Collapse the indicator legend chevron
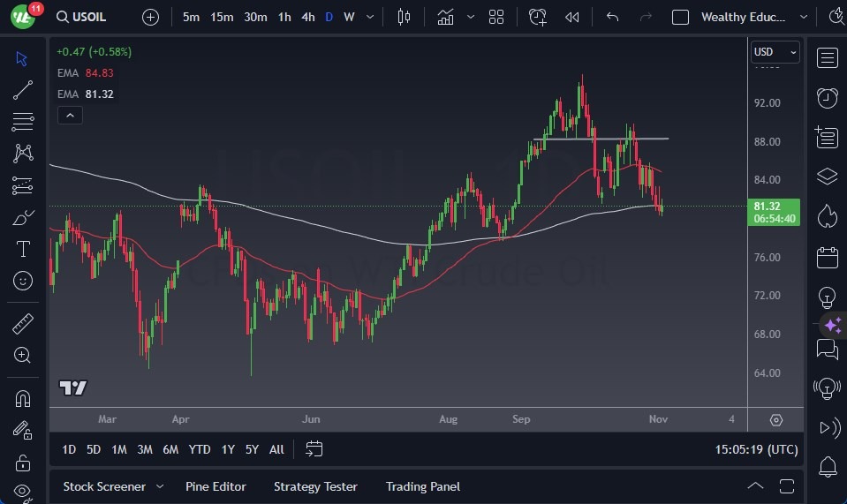This screenshot has width=847, height=504. click(x=69, y=115)
